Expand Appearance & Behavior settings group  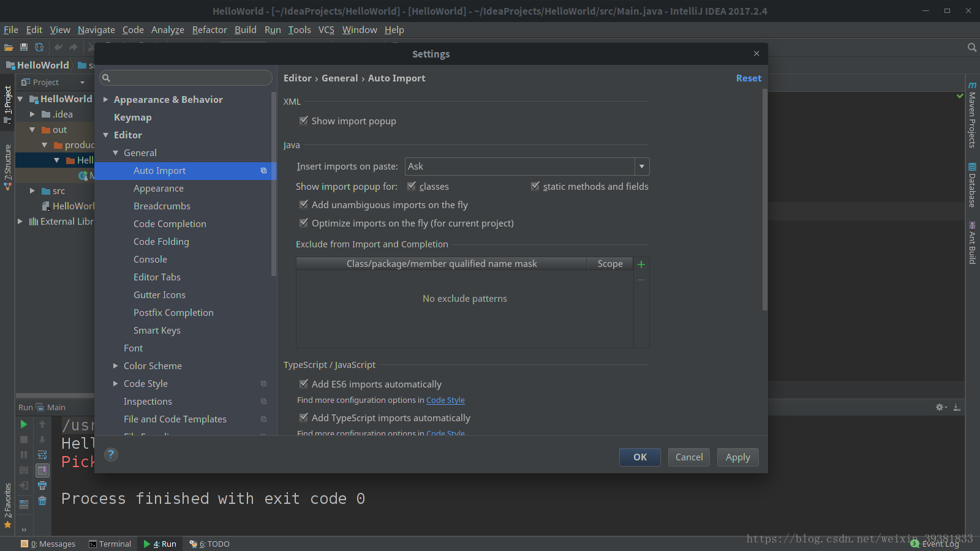(106, 99)
